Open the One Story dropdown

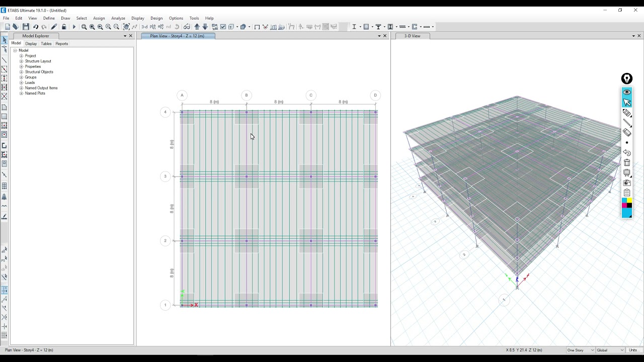[580, 350]
